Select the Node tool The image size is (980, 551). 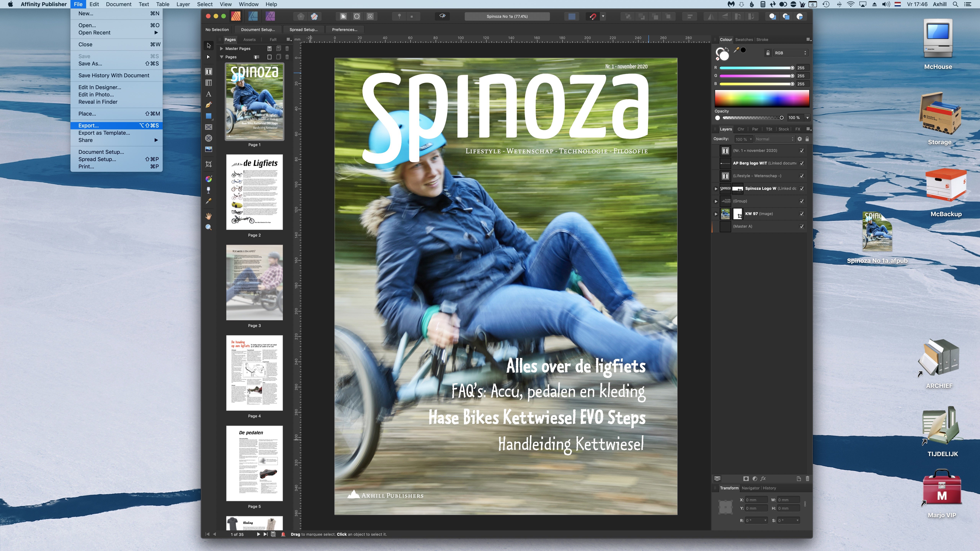point(208,57)
